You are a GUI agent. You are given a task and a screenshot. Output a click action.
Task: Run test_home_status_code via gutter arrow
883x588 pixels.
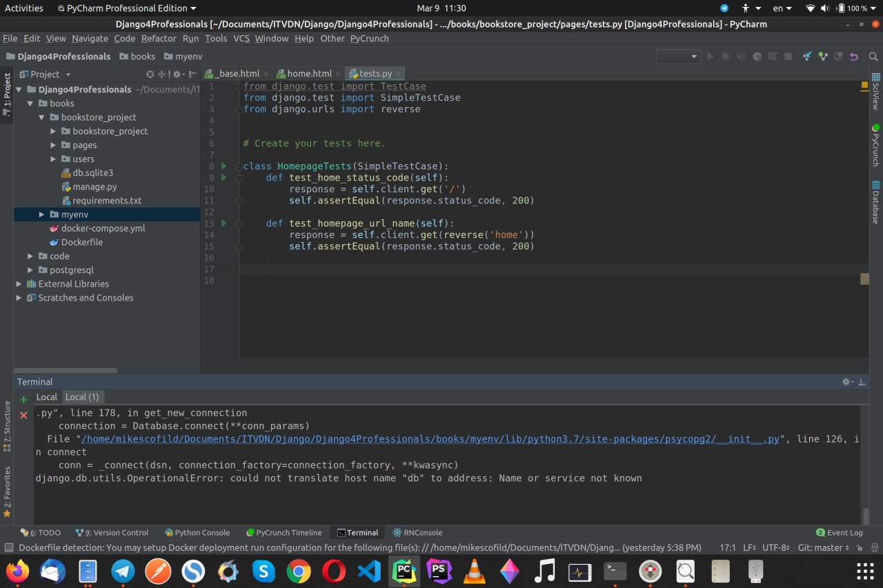(224, 178)
